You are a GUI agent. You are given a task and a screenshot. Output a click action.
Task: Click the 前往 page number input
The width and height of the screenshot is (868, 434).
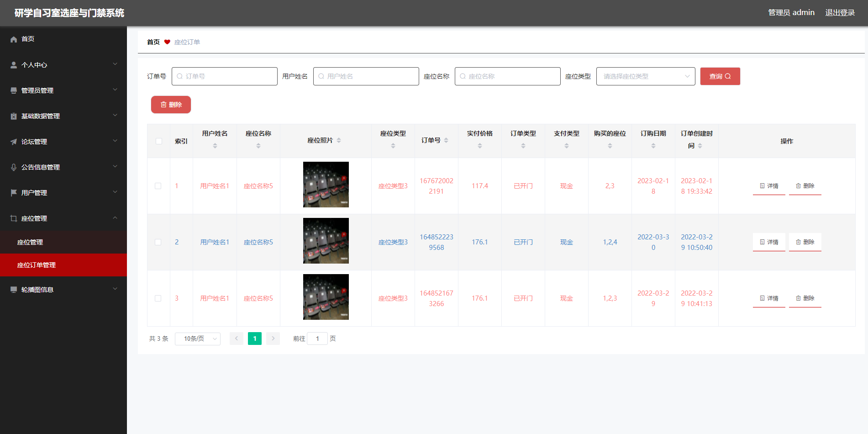pos(317,339)
